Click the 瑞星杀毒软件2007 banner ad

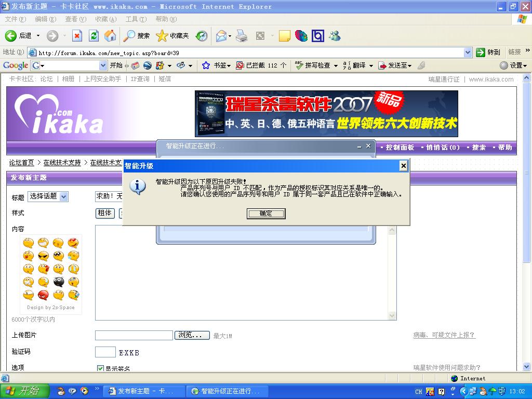pos(326,114)
